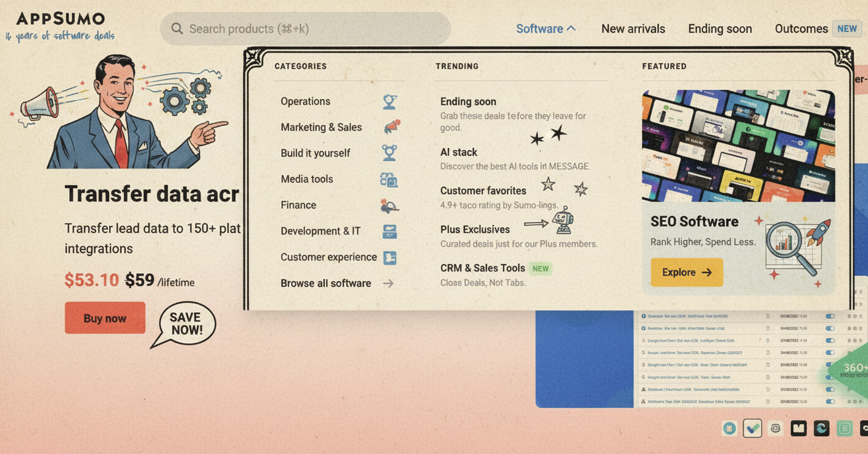Screen dimensions: 868x454
Task: Open Customer favorites in Trending
Action: coord(483,191)
